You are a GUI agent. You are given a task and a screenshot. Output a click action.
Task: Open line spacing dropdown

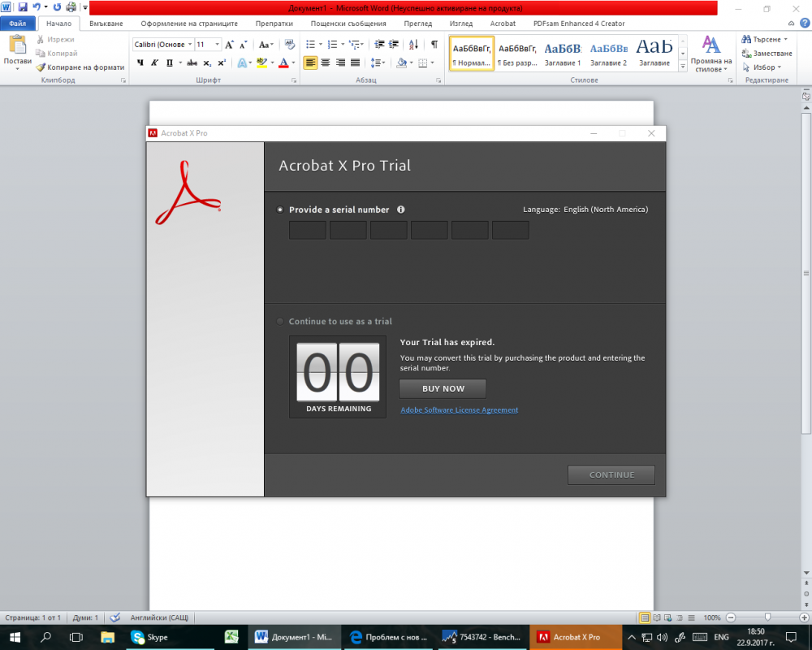tap(378, 63)
